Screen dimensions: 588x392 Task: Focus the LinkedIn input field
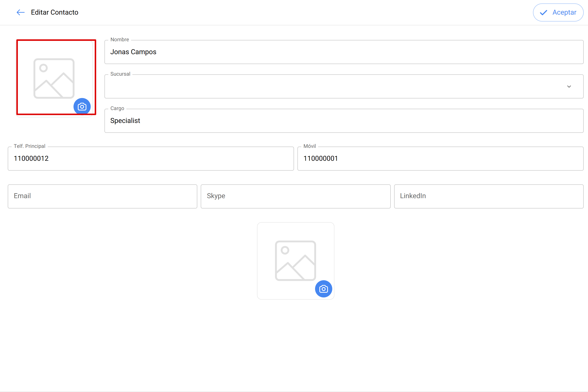tap(489, 196)
